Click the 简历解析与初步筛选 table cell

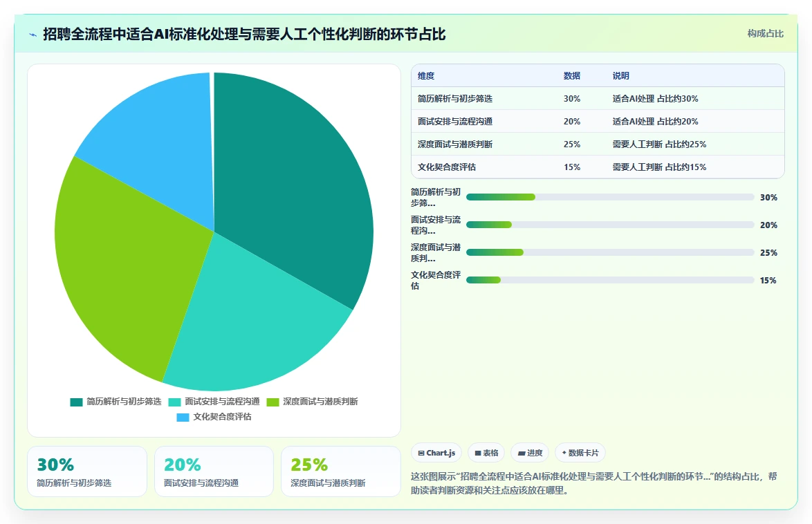coord(454,99)
